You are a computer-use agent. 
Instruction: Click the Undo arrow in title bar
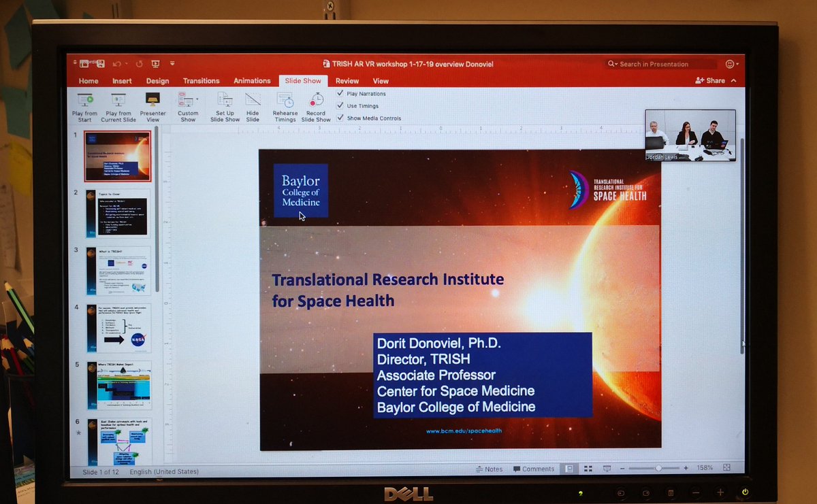pyautogui.click(x=116, y=64)
